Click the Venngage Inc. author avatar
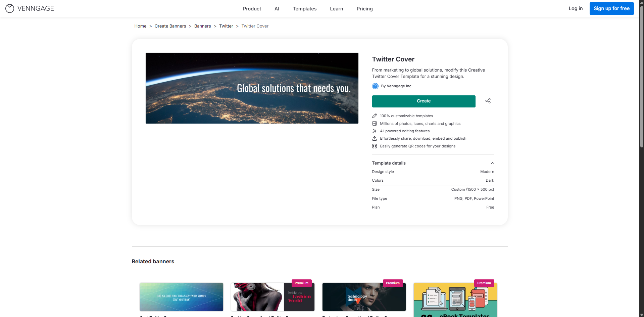Viewport: 644px width, 317px height. point(375,86)
